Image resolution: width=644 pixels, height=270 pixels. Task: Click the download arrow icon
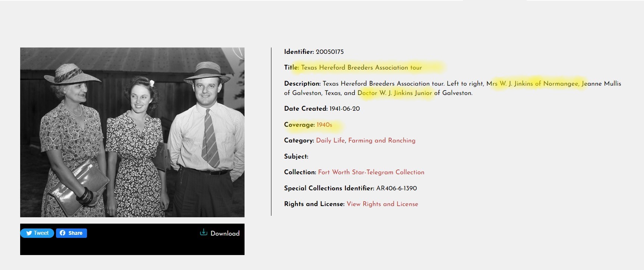203,232
